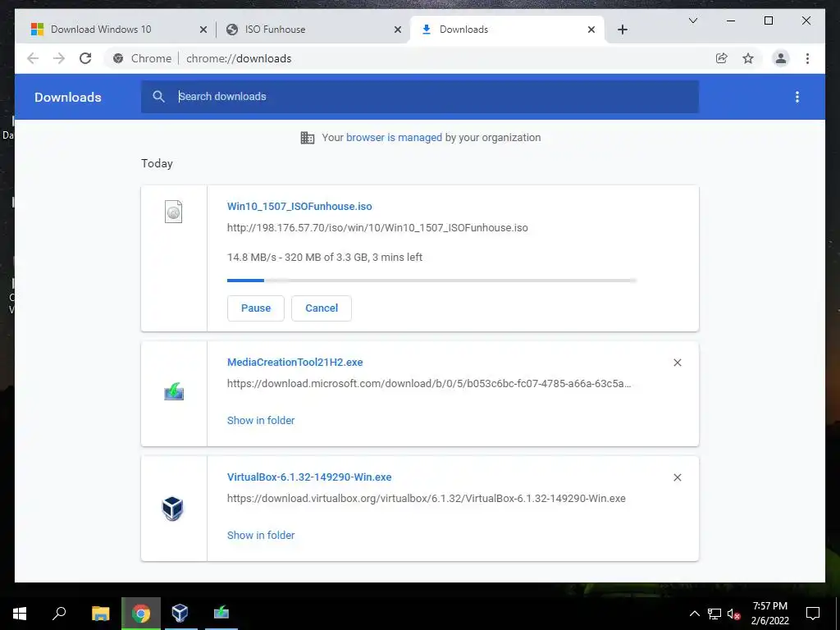Click the Win10 ISO file icon
The image size is (840, 630).
(174, 212)
